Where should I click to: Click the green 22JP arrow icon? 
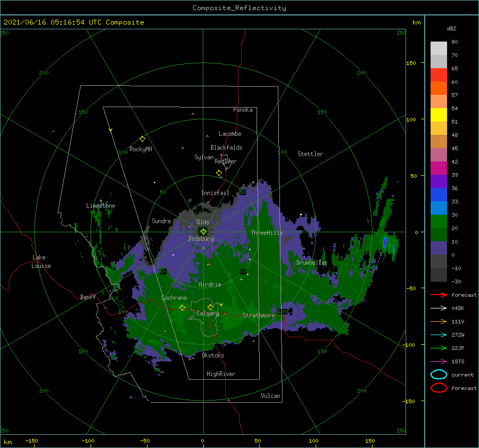[x=439, y=348]
